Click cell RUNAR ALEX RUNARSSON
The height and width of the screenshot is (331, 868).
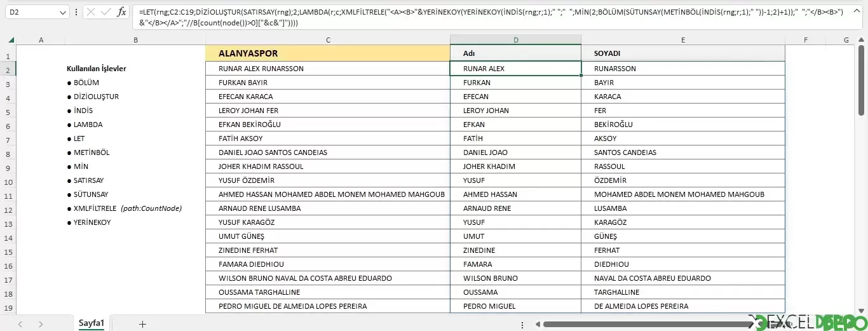(x=328, y=69)
